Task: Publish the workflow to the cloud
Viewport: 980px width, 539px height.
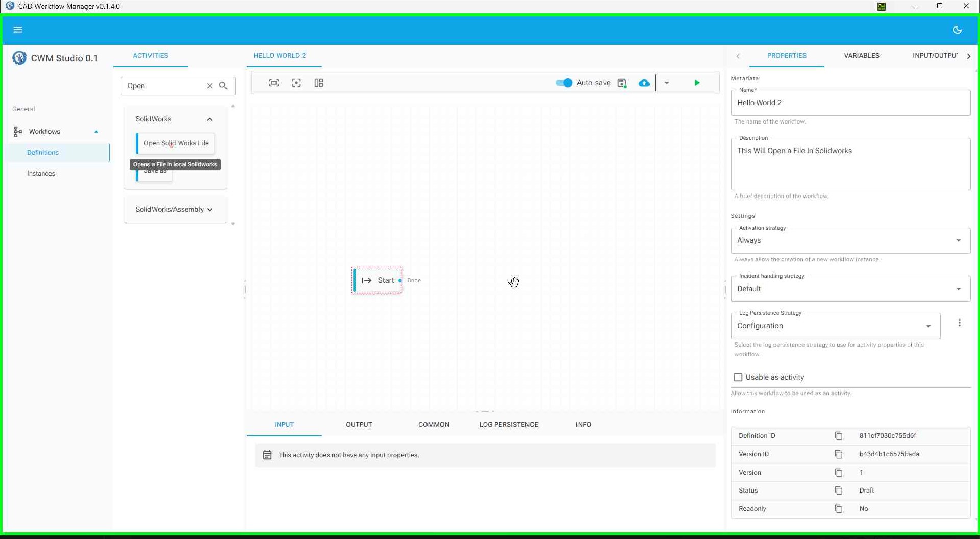Action: [644, 83]
